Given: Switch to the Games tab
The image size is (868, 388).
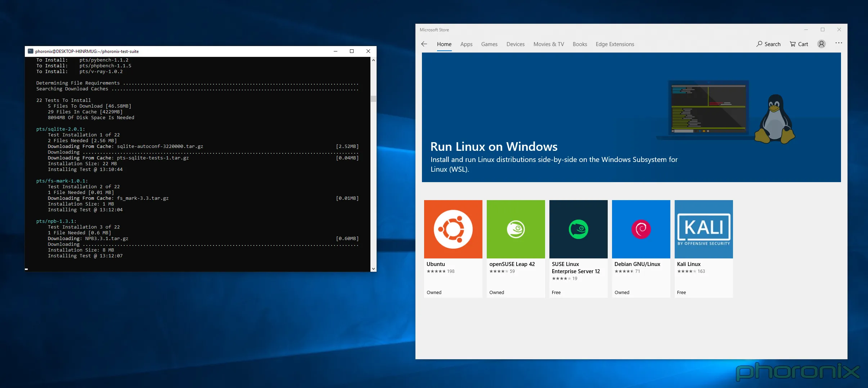Looking at the screenshot, I should (x=489, y=44).
